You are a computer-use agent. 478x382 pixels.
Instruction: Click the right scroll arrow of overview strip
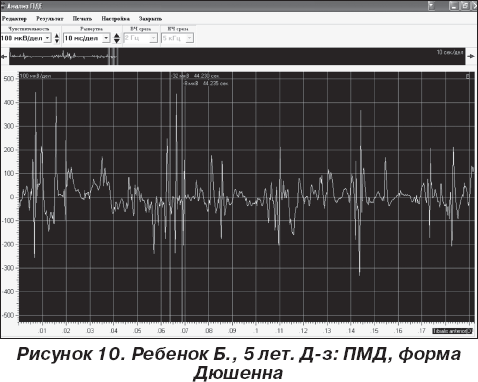tap(471, 56)
